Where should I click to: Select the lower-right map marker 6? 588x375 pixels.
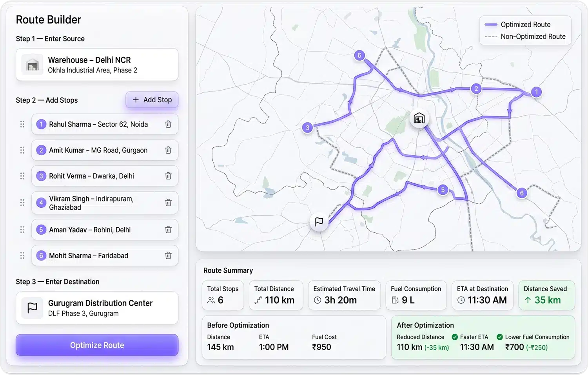pyautogui.click(x=522, y=193)
